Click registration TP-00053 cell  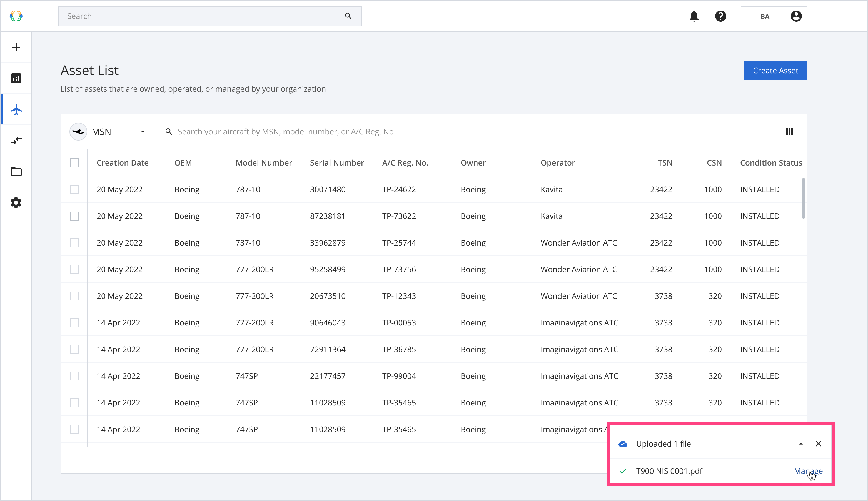click(399, 323)
